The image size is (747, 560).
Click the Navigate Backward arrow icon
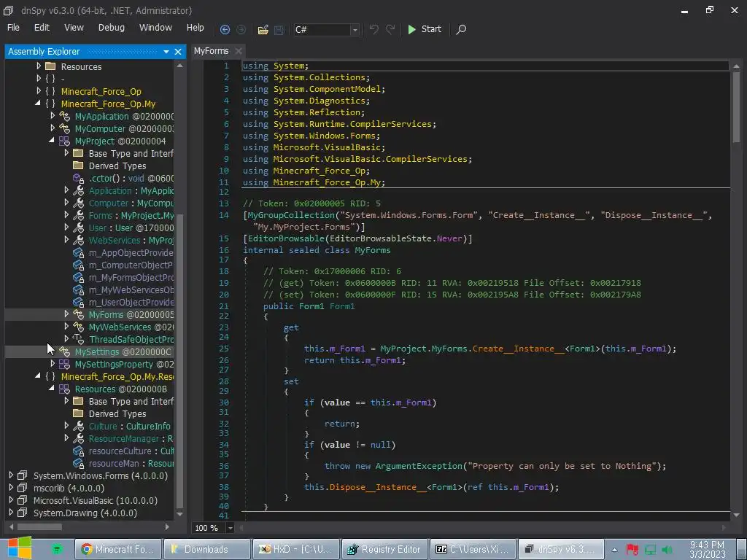coord(225,30)
